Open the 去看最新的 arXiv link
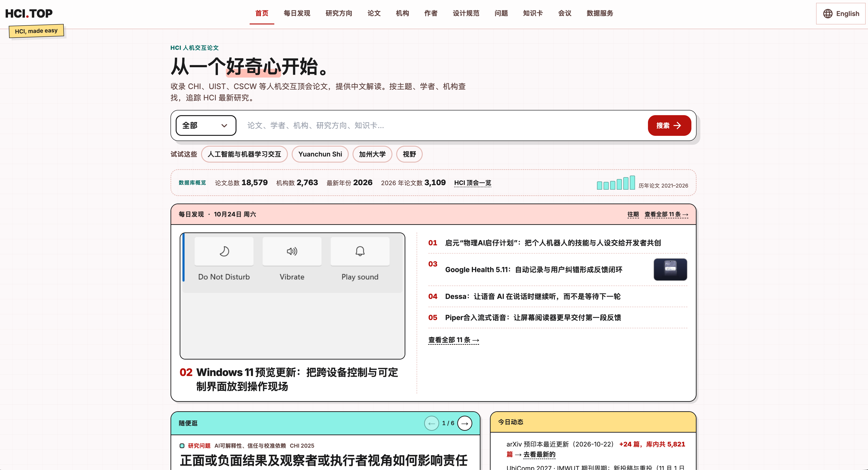 coord(539,454)
